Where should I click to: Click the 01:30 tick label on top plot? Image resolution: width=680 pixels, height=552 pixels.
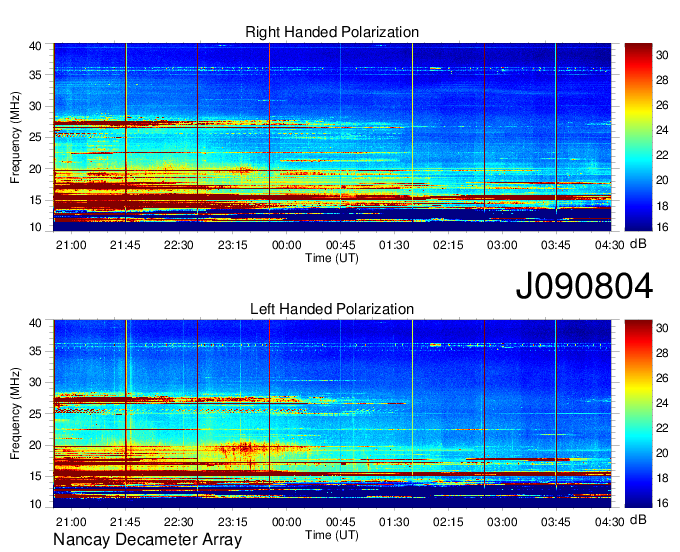pyautogui.click(x=394, y=245)
